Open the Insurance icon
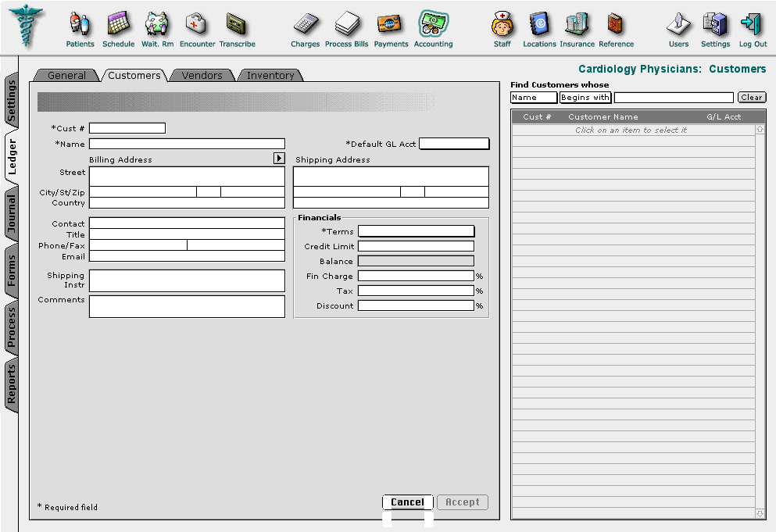This screenshot has height=532, width=776. click(577, 30)
